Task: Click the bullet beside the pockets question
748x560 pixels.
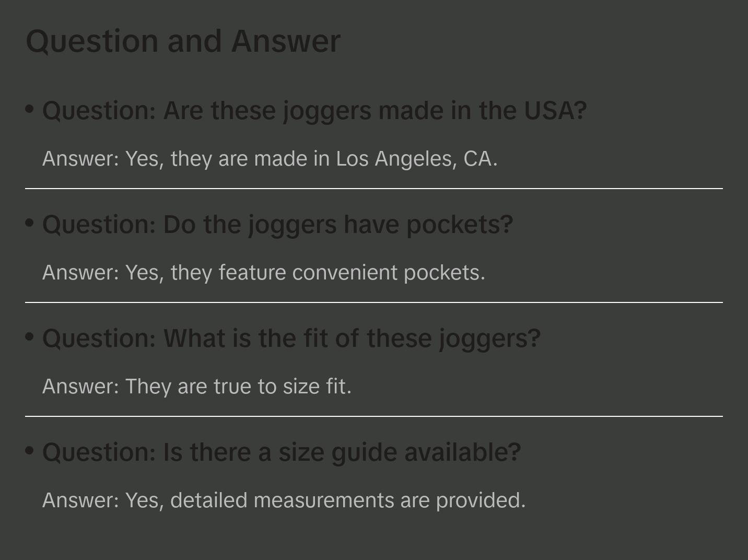Action: 30,223
